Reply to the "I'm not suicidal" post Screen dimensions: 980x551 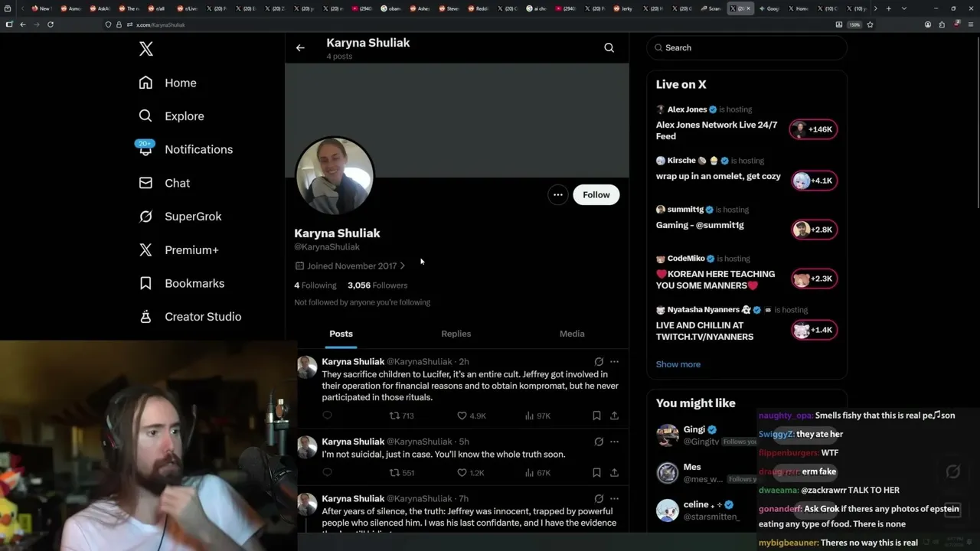tap(327, 472)
